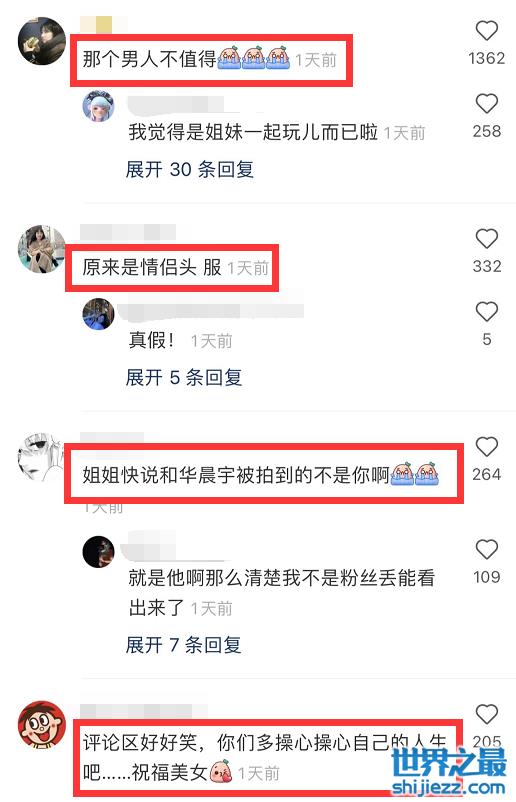Screen dimensions: 516x802
Task: Like the comment with 1362 likes
Action: pyautogui.click(x=486, y=31)
